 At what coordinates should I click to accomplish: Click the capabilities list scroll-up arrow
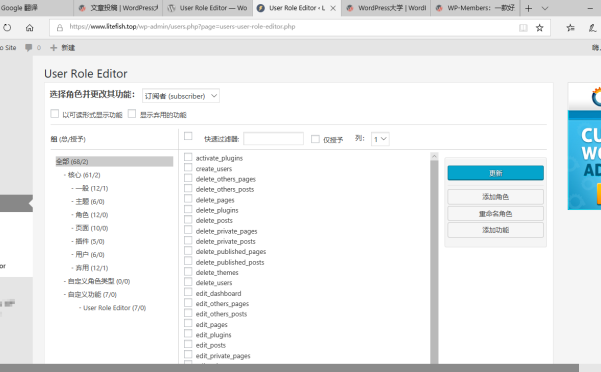click(434, 156)
